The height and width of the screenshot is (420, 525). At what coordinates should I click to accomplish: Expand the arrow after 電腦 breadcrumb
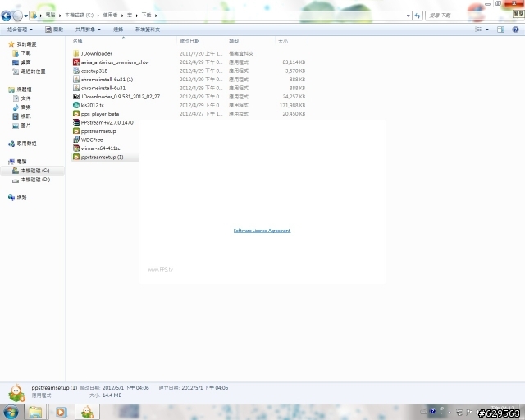click(60, 16)
